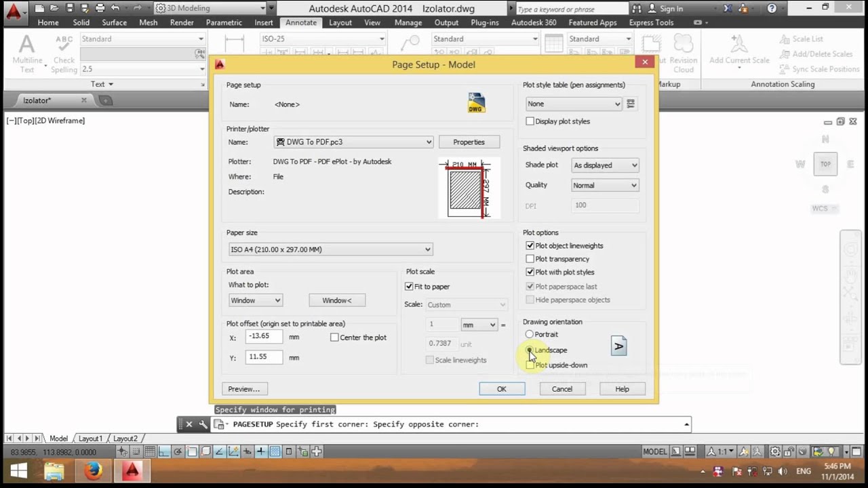Toggle Infer Constraints in the status bar
This screenshot has height=488, width=868.
pyautogui.click(x=122, y=452)
